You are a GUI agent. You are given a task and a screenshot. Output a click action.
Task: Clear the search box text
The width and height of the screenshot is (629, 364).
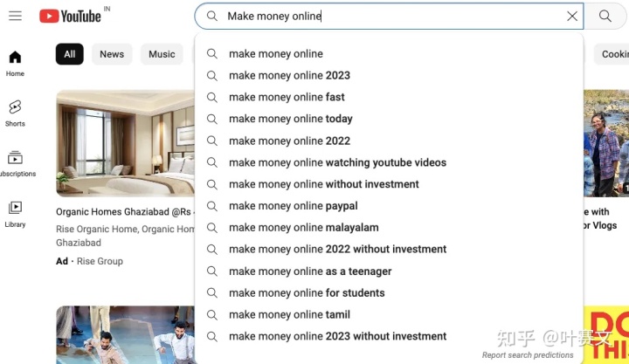click(x=572, y=17)
